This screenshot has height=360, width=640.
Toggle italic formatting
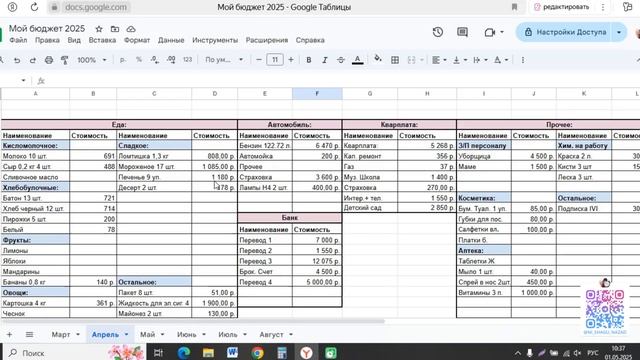click(324, 60)
